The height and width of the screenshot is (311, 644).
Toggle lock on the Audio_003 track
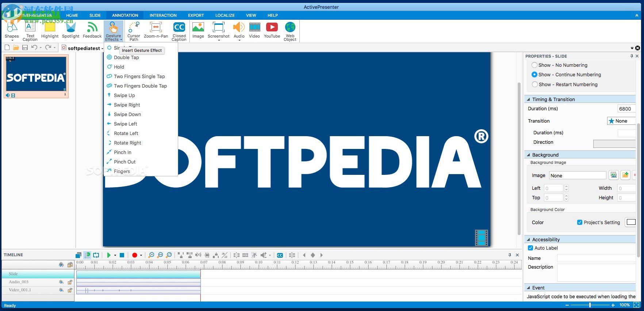(70, 282)
